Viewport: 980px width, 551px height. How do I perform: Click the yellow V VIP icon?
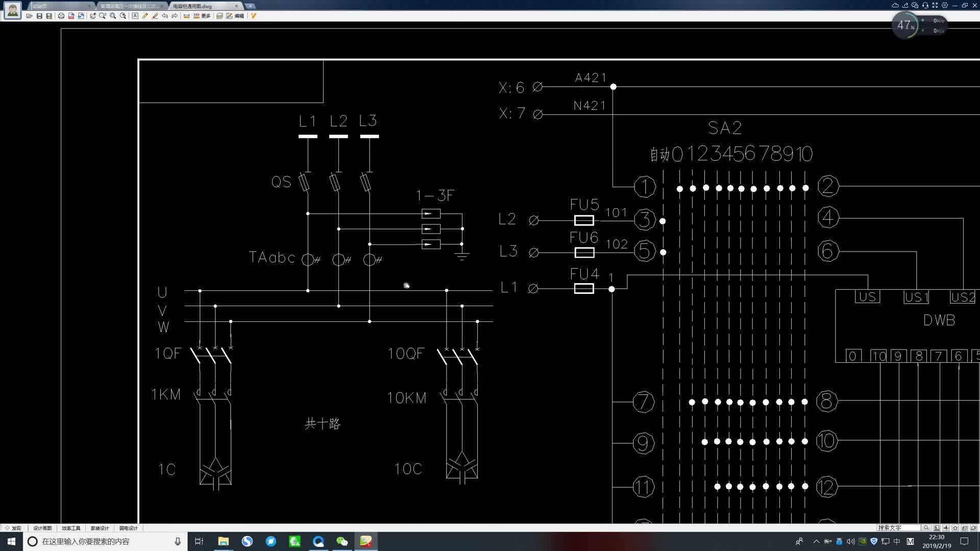click(x=253, y=16)
